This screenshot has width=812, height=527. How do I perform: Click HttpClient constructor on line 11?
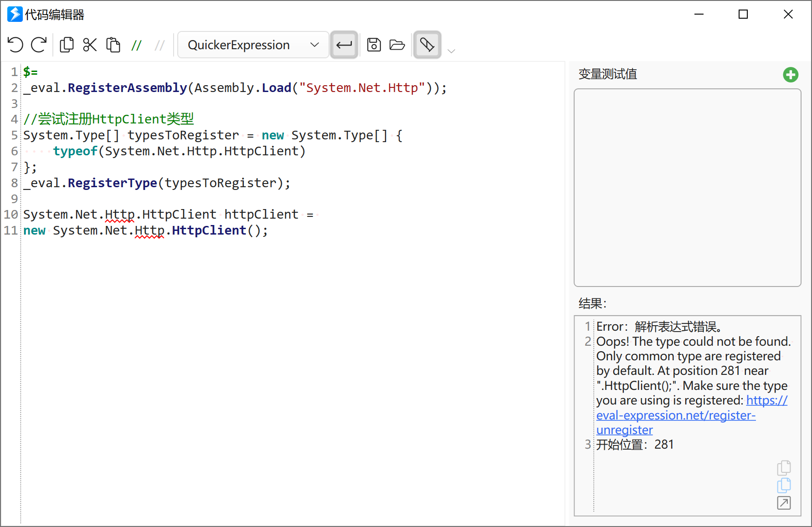coord(209,230)
